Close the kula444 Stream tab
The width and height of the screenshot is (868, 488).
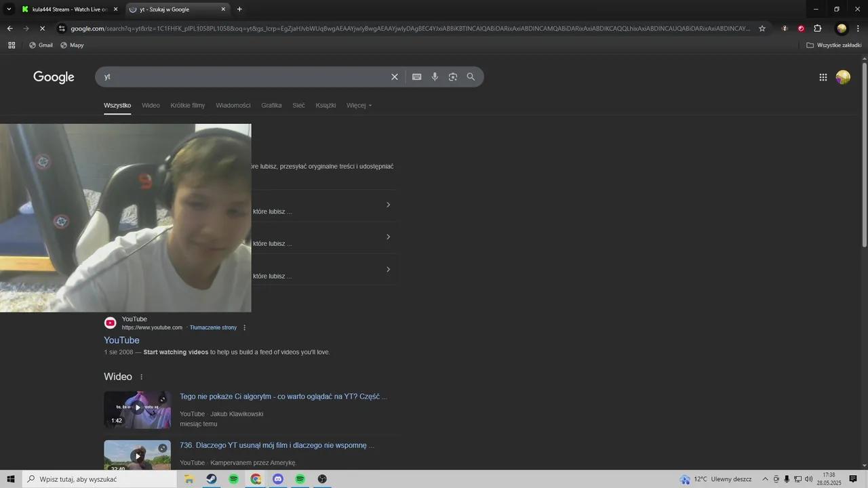[x=115, y=9]
